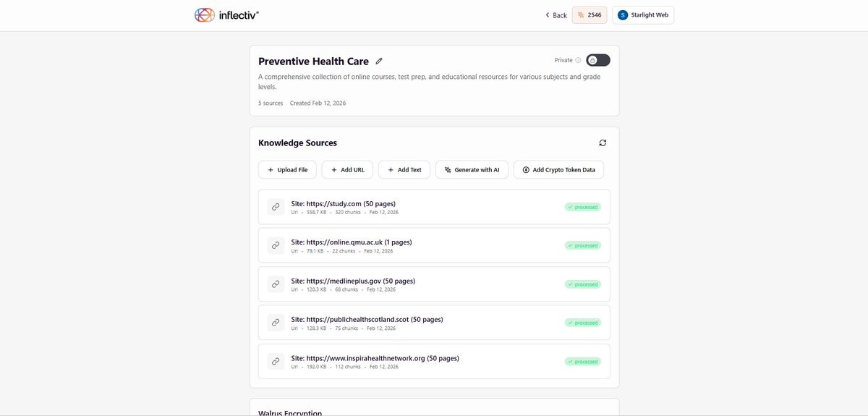Refresh the Knowledge Sources list

coord(603,143)
